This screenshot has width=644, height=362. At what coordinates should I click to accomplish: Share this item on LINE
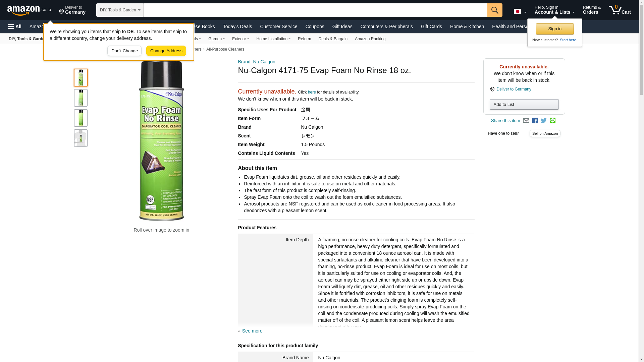552,121
